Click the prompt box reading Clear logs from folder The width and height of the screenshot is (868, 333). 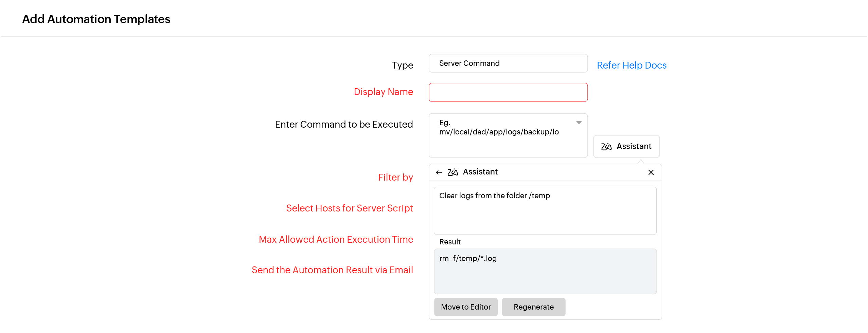coord(545,210)
